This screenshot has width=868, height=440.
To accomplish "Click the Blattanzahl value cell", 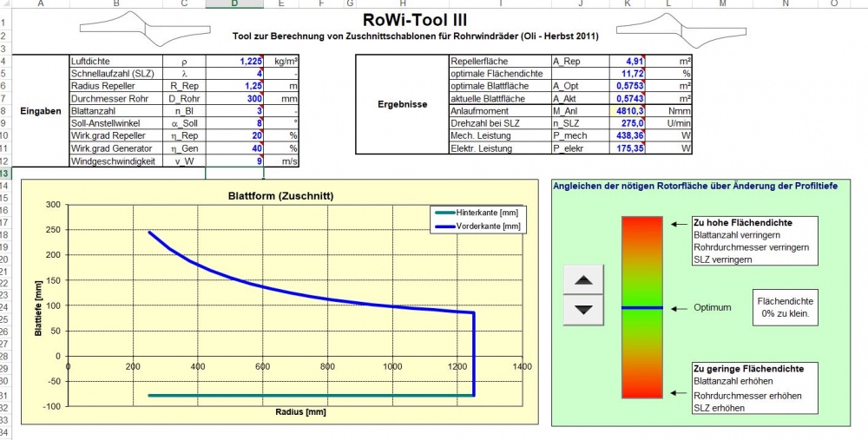I will tap(234, 111).
